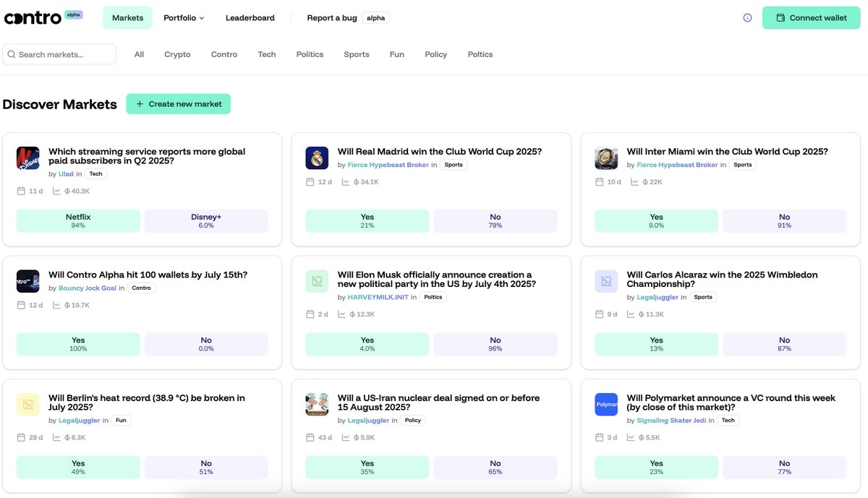868x498 pixels.
Task: Select the All category filter
Action: (139, 54)
